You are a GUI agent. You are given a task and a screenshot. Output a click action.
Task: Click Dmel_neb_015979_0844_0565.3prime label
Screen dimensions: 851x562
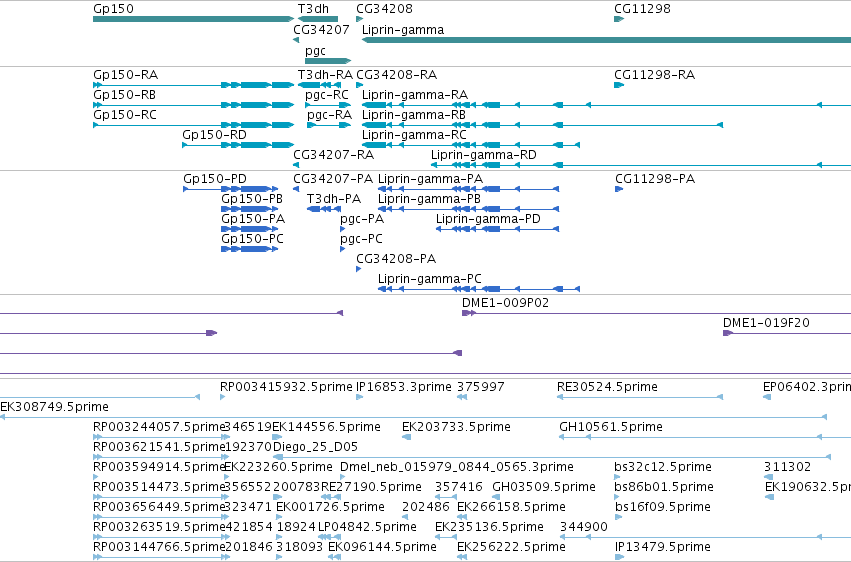coord(457,468)
